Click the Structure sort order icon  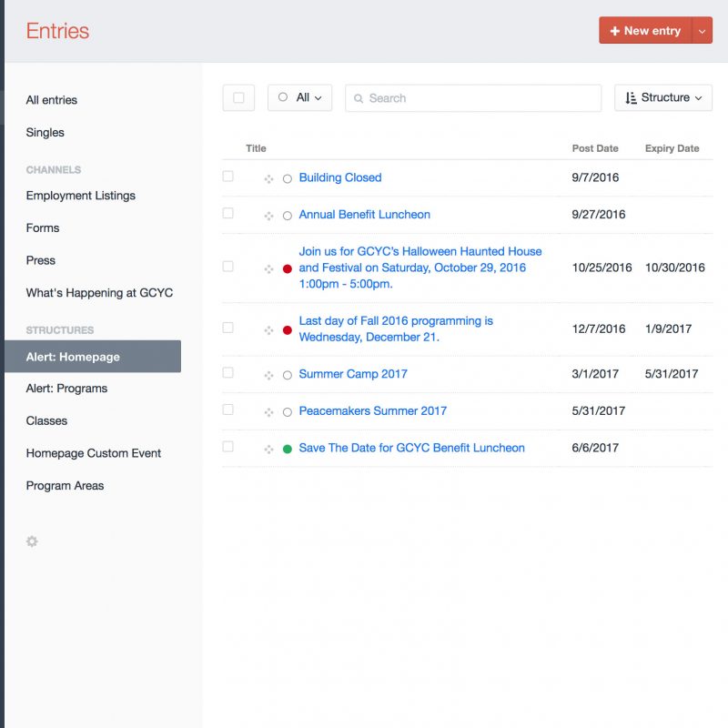point(631,98)
